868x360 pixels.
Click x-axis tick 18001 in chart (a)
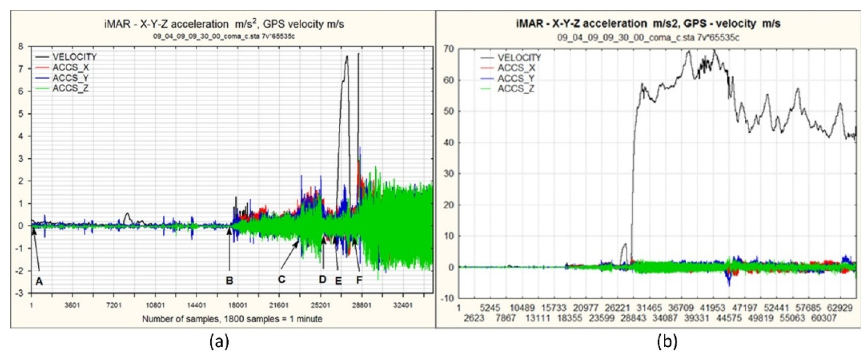coord(238,306)
